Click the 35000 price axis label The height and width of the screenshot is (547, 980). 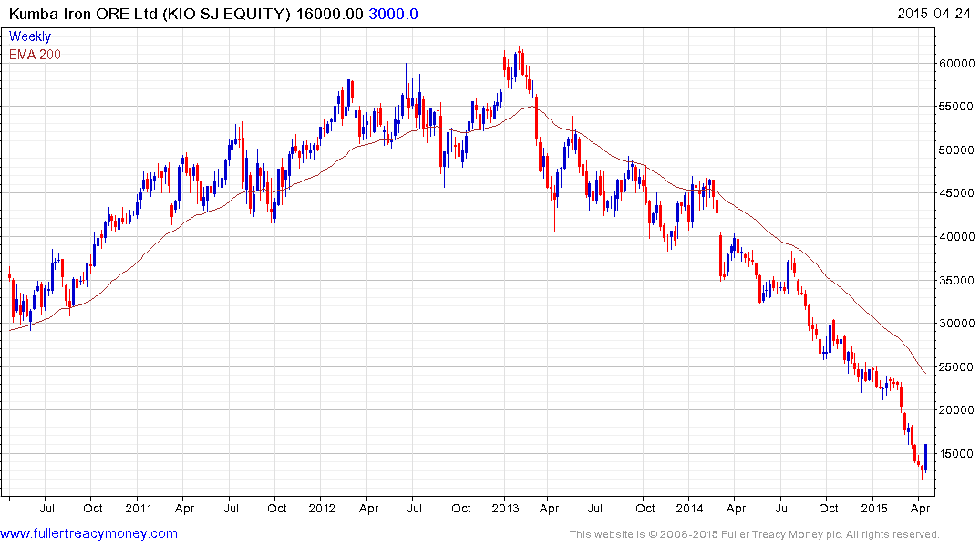956,280
